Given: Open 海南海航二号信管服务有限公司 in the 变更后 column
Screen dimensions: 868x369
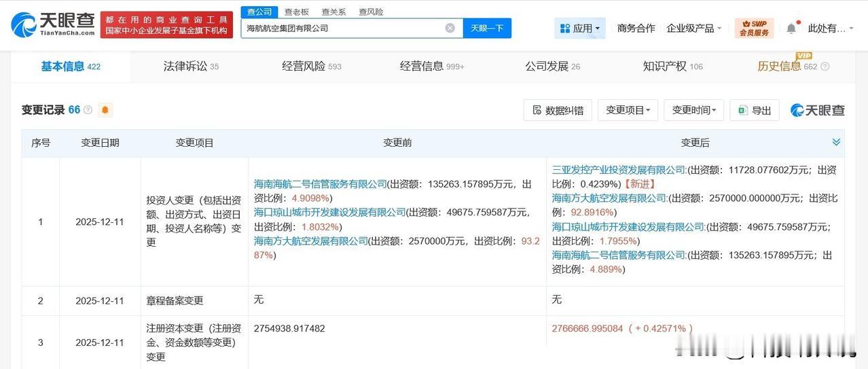Looking at the screenshot, I should (619, 255).
